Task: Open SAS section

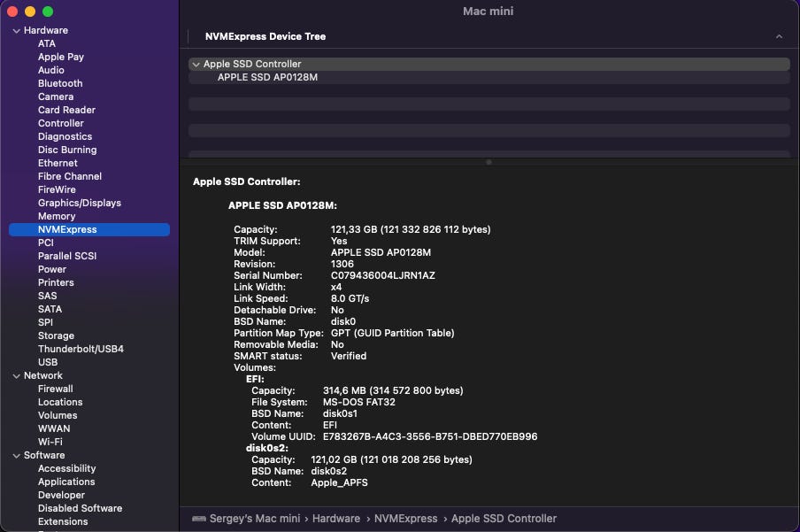Action: (47, 297)
